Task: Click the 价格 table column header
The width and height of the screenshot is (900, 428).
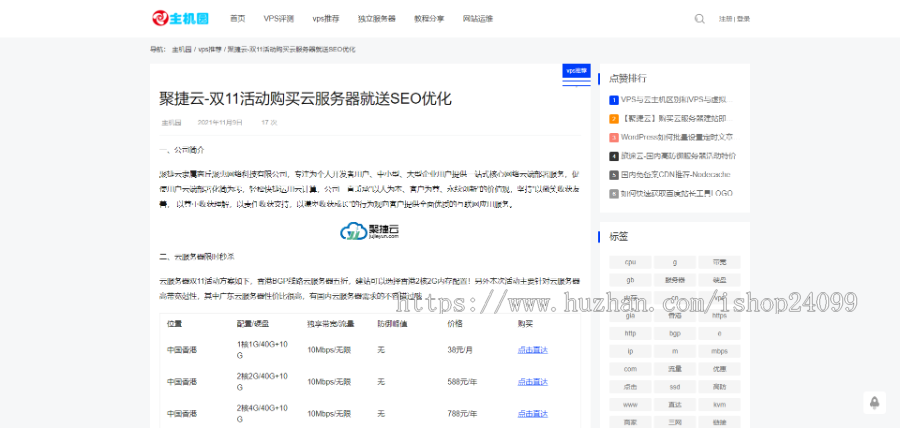Action: click(455, 324)
